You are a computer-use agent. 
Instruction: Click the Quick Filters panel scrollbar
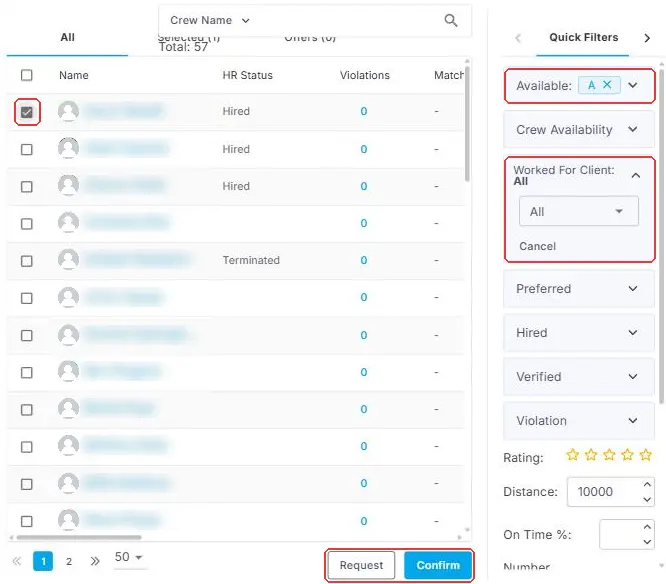pos(661,236)
